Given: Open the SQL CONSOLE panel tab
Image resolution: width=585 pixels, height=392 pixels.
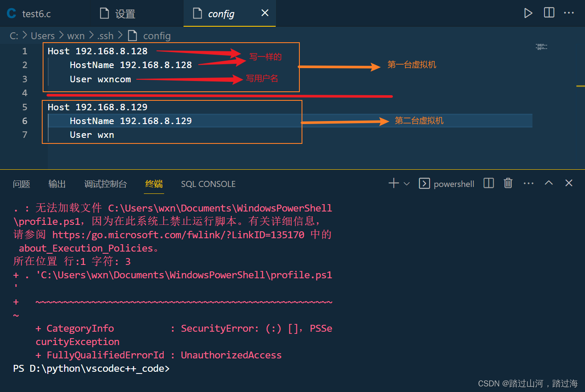Looking at the screenshot, I should point(208,184).
